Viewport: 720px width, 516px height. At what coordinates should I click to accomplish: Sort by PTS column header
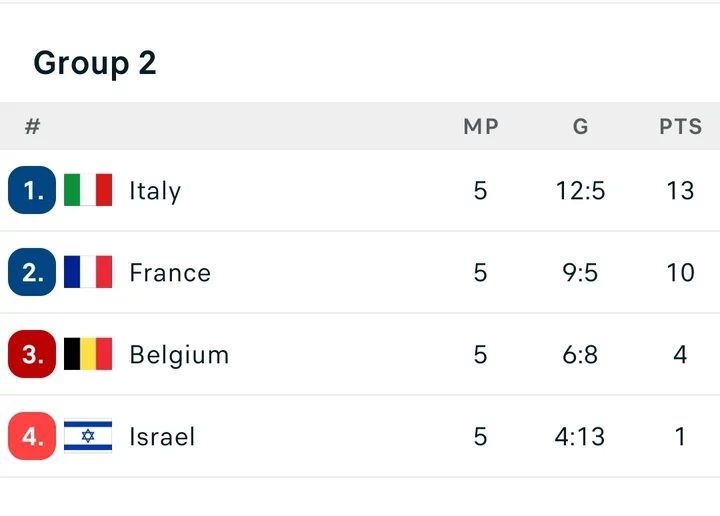680,127
